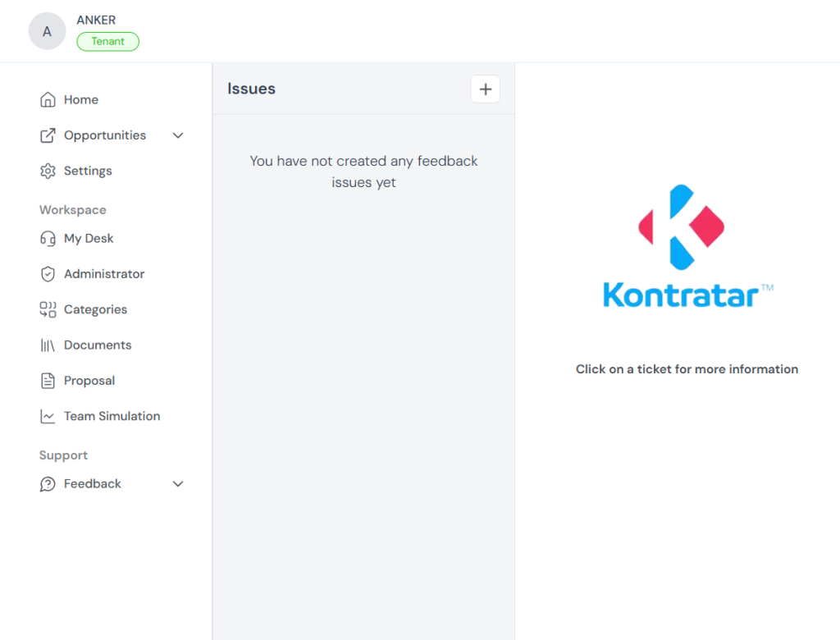Open Settings menu label
The width and height of the screenshot is (840, 640).
coord(88,171)
